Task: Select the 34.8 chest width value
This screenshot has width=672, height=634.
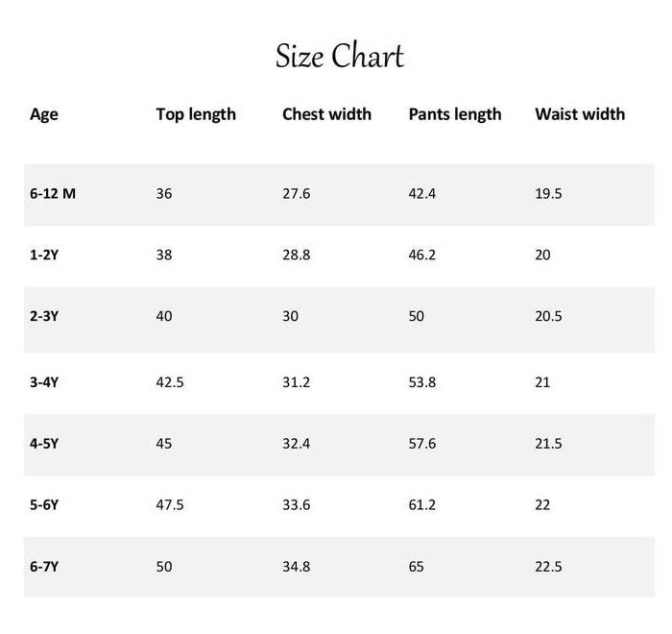Action: (x=296, y=566)
